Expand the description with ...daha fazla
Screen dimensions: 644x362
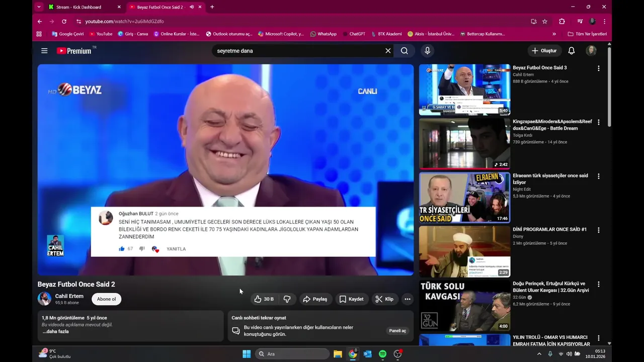[x=55, y=332]
